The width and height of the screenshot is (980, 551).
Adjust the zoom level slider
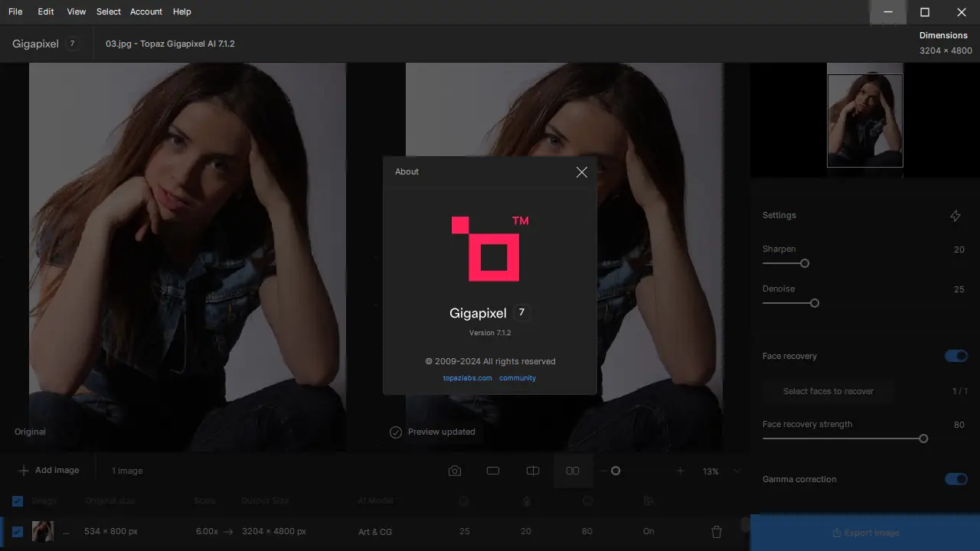[616, 471]
